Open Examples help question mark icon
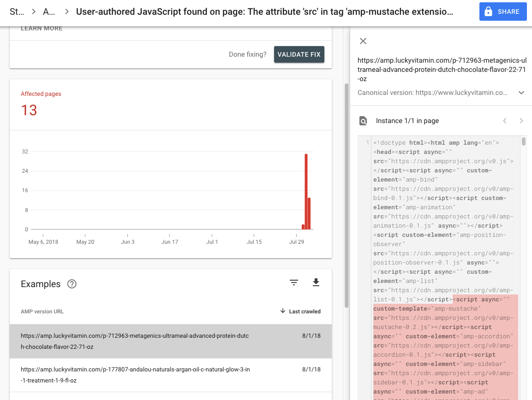Viewport: 532px width, 400px height. point(72,284)
